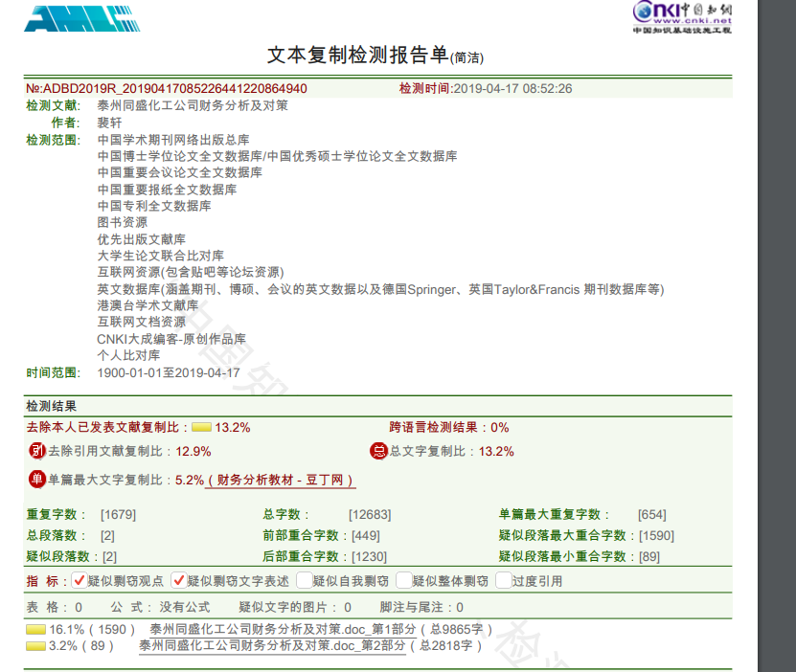Image resolution: width=796 pixels, height=672 pixels.
Task: Open the 财务分析教材 - 豆丁网 source link
Action: point(281,481)
